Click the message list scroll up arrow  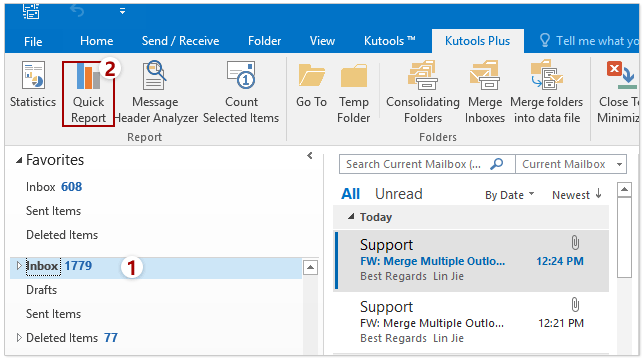click(x=624, y=190)
